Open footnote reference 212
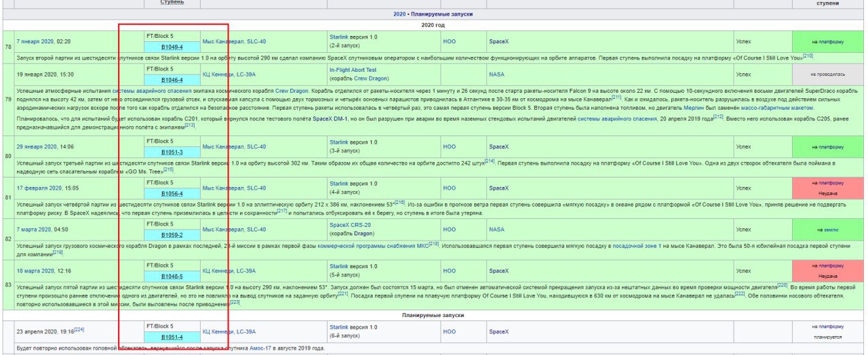Viewport: 868px width, 355px height. click(717, 117)
